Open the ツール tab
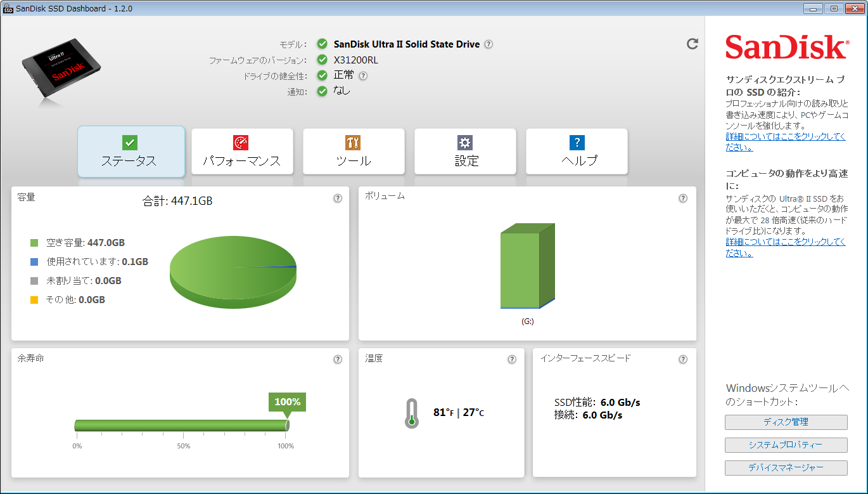The image size is (868, 494). 354,152
